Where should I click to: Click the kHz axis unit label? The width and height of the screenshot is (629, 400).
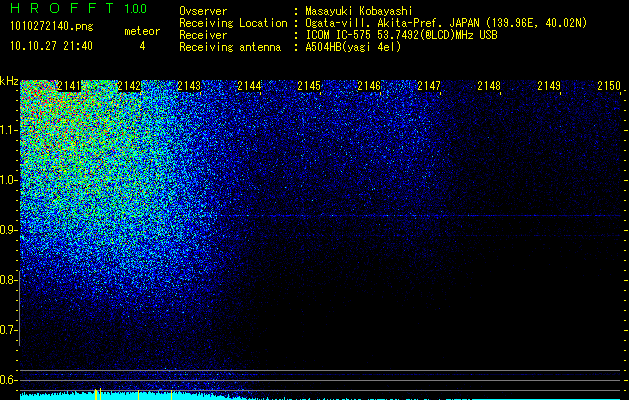[x=9, y=81]
